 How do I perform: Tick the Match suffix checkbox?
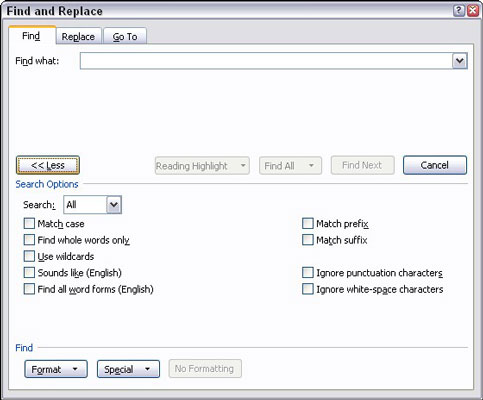pyautogui.click(x=308, y=240)
